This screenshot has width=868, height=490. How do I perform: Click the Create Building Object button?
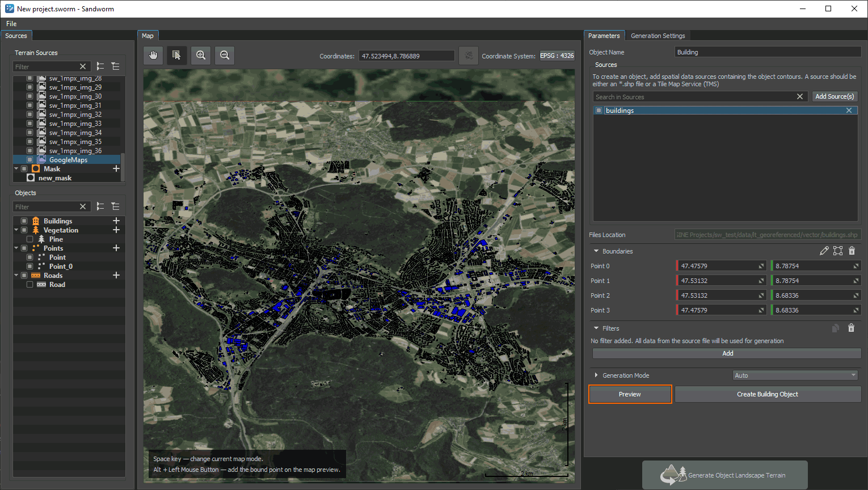click(767, 394)
